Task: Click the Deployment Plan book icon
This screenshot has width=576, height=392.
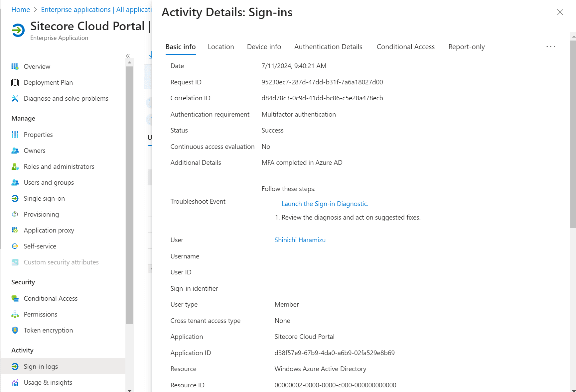Action: pos(15,82)
